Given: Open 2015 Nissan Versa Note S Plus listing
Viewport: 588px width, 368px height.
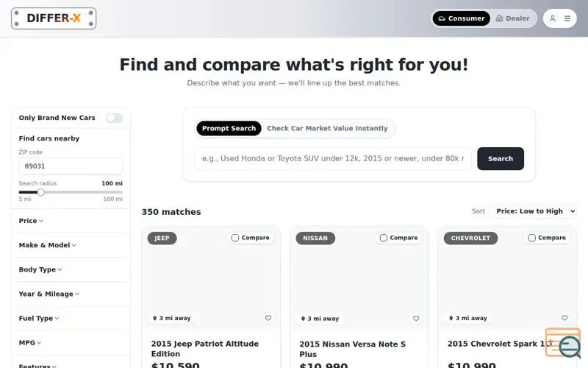Looking at the screenshot, I should pyautogui.click(x=353, y=349).
